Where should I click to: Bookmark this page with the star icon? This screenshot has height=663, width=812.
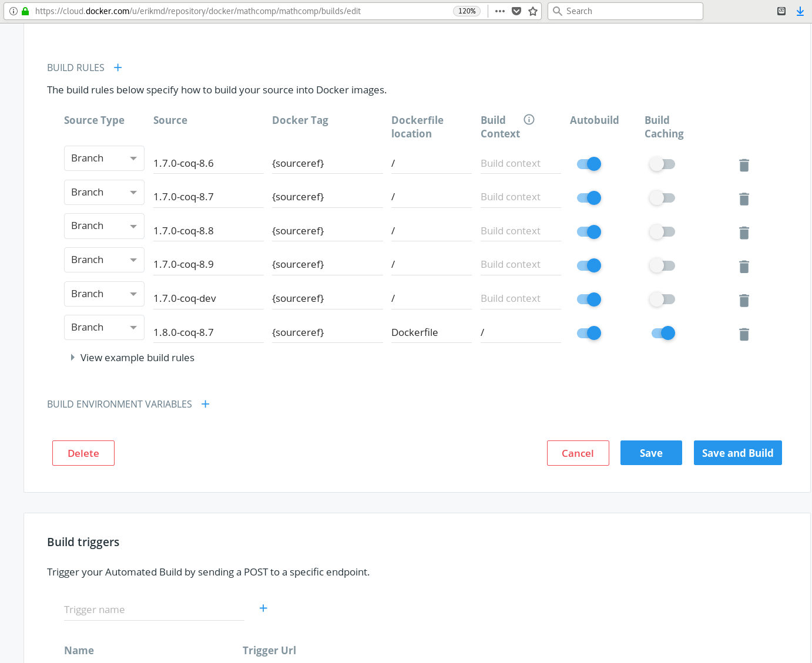coord(533,11)
